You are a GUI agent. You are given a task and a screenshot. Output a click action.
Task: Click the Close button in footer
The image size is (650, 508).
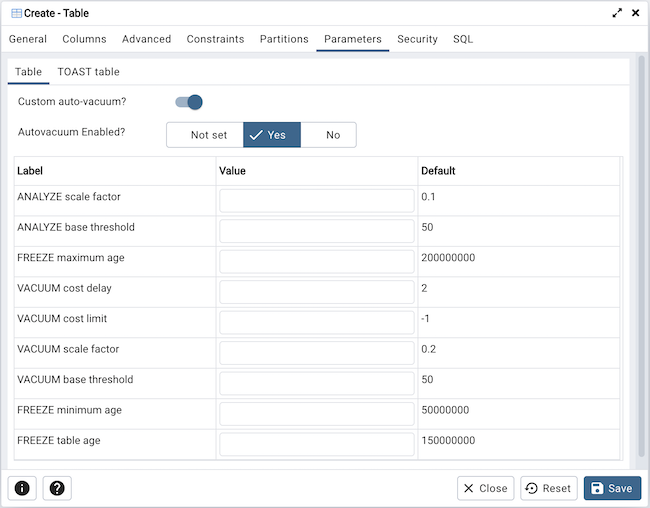[485, 488]
